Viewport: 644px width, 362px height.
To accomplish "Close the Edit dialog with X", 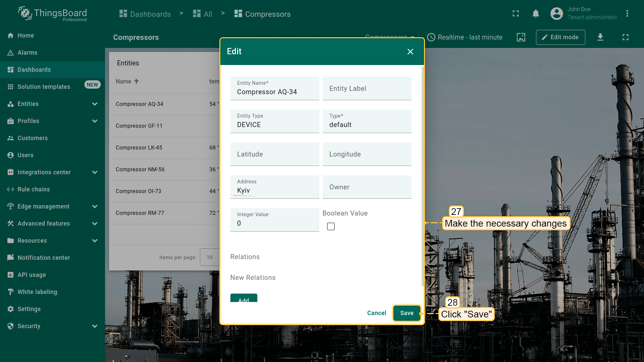I will pyautogui.click(x=410, y=52).
